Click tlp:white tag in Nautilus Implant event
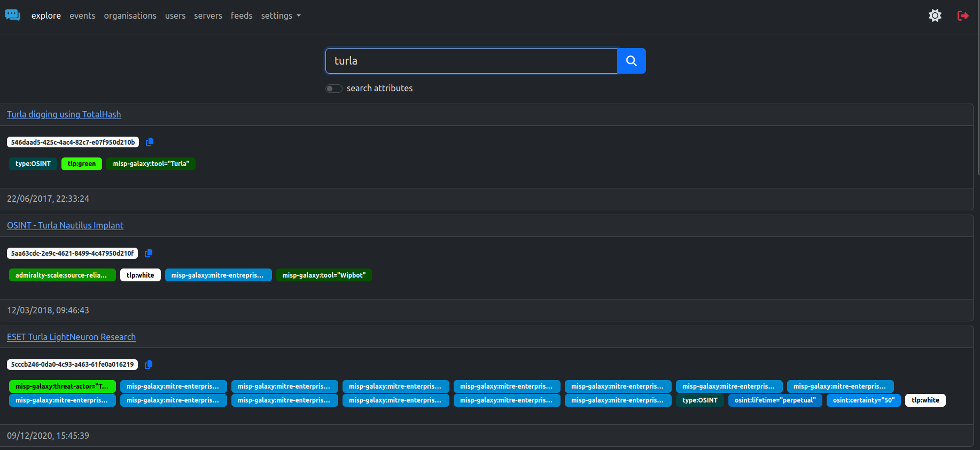 click(x=141, y=275)
